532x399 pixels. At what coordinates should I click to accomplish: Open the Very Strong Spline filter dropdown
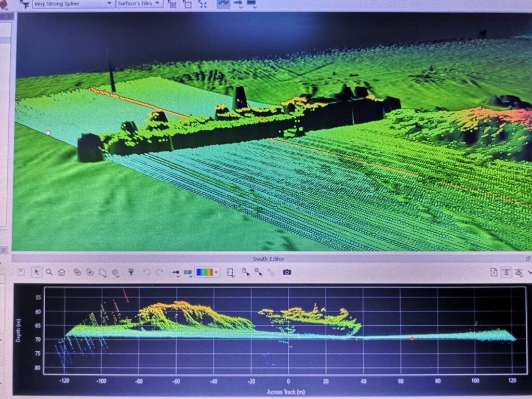pyautogui.click(x=73, y=4)
